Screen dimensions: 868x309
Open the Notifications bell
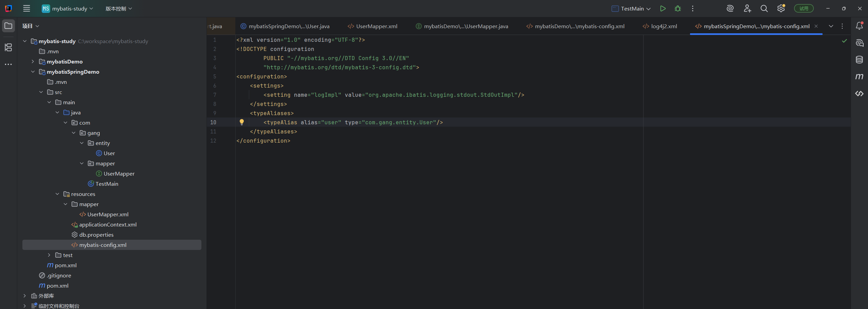pos(859,26)
